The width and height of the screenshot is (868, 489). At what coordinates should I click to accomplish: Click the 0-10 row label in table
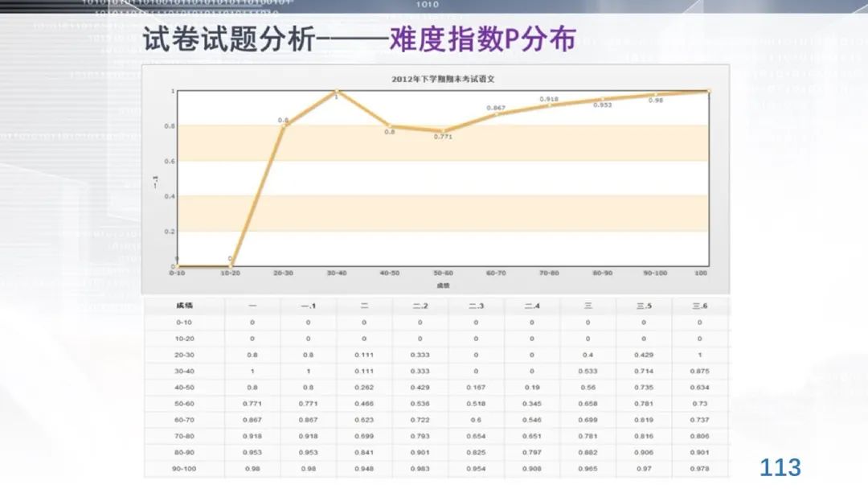coord(184,323)
